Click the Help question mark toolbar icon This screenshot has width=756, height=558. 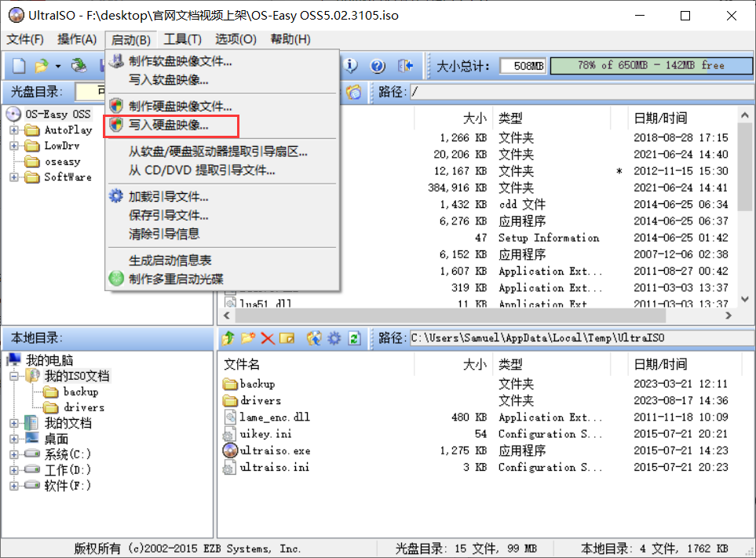(378, 66)
